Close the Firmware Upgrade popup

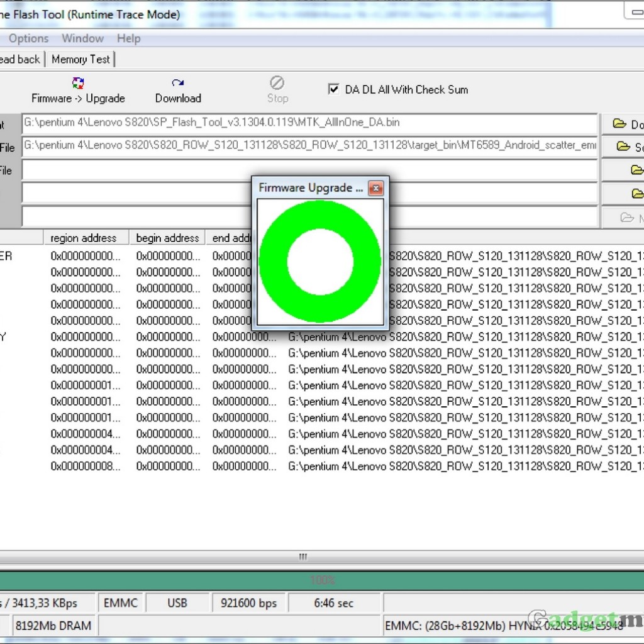coord(375,188)
